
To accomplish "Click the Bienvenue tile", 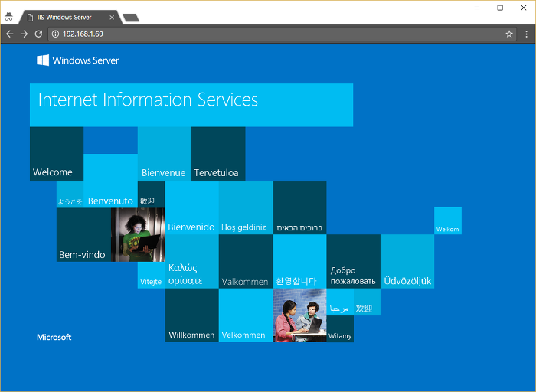I will pyautogui.click(x=165, y=154).
